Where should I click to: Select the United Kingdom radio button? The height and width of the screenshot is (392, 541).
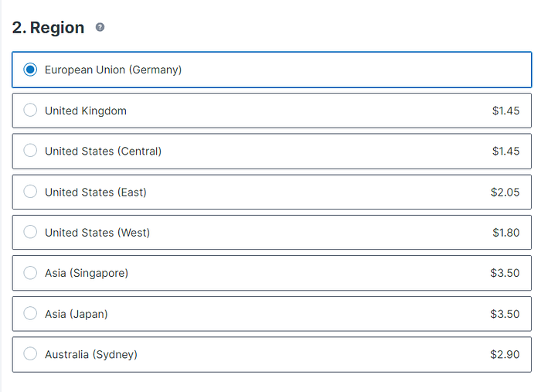(30, 111)
